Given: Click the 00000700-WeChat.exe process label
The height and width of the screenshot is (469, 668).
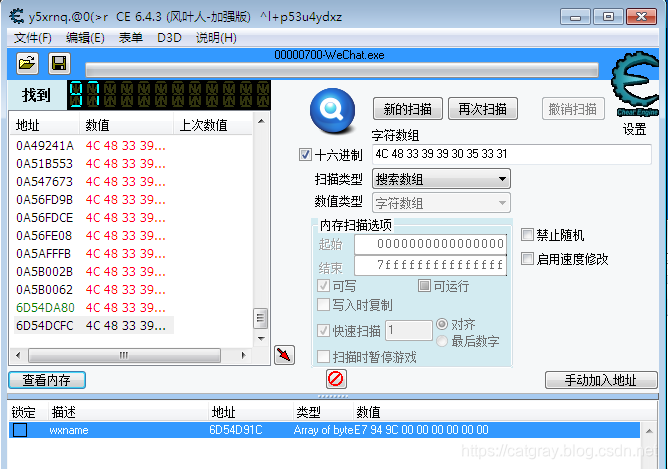Looking at the screenshot, I should point(329,55).
